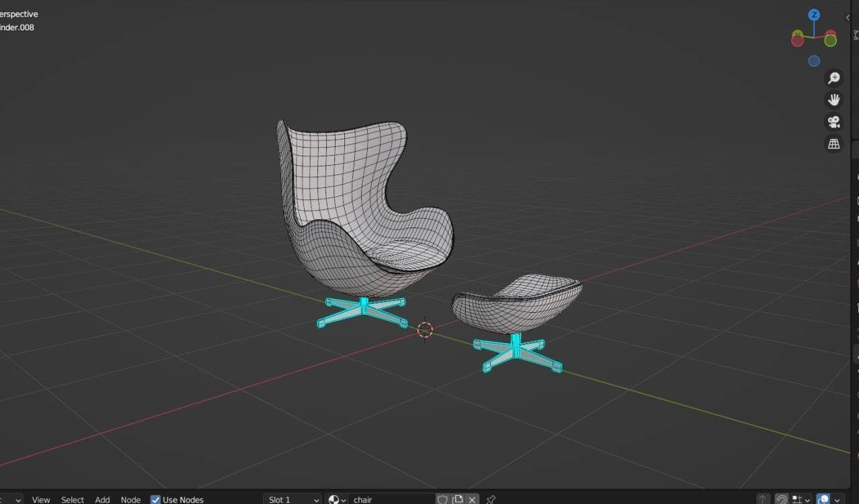Toggle the node editor overlays icon

823,499
